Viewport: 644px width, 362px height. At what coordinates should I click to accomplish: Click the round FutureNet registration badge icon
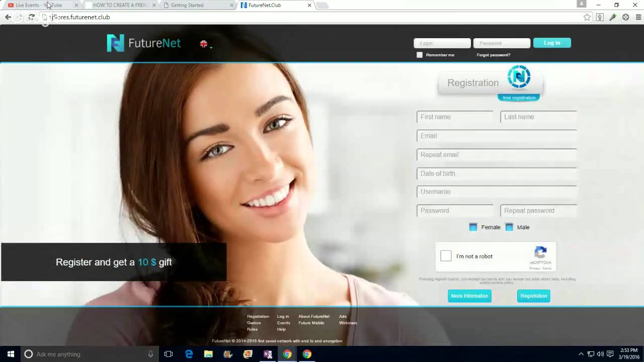519,77
